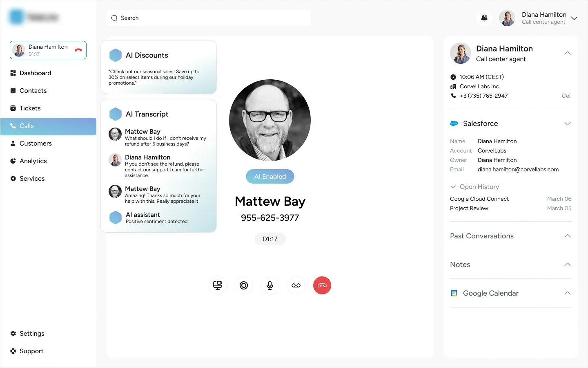
Task: Check the 01:17 call duration timer
Action: tap(270, 239)
